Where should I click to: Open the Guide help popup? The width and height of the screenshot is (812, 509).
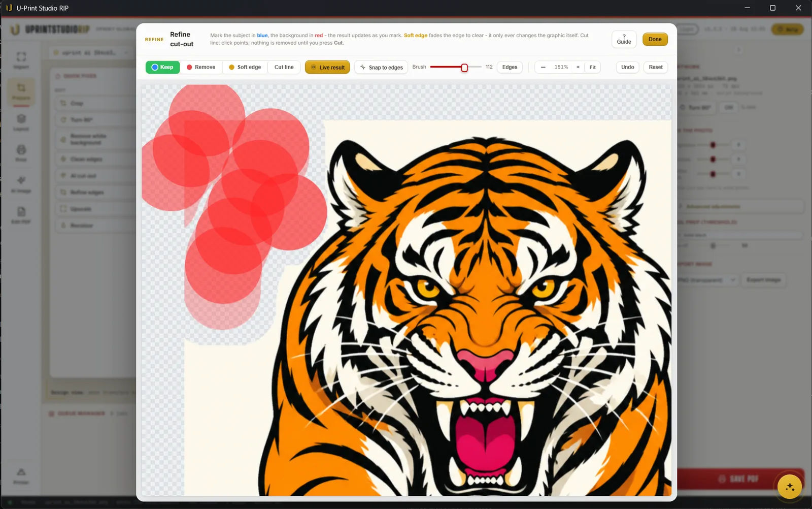pyautogui.click(x=624, y=39)
